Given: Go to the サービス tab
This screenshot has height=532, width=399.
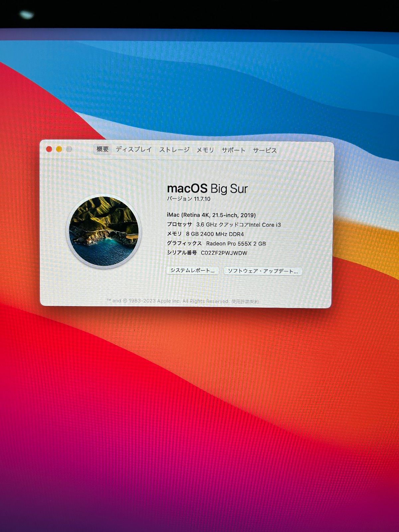Looking at the screenshot, I should (x=265, y=151).
